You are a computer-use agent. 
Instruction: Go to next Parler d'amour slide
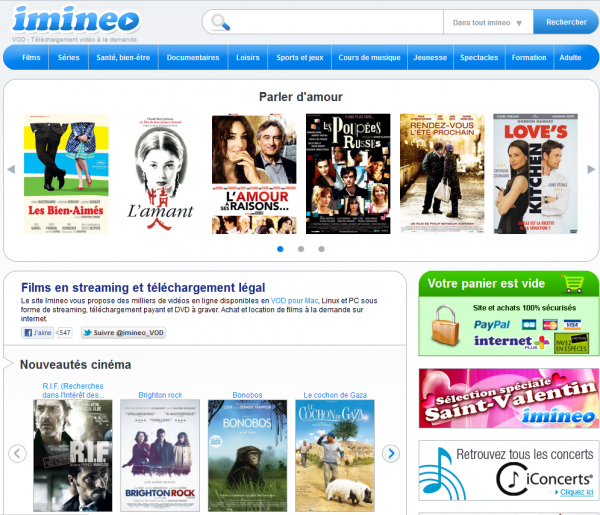(591, 169)
